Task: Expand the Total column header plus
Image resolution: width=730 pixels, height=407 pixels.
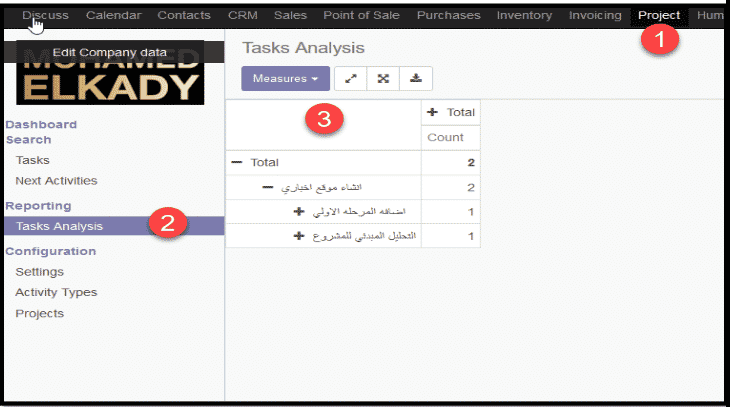Action: (432, 112)
